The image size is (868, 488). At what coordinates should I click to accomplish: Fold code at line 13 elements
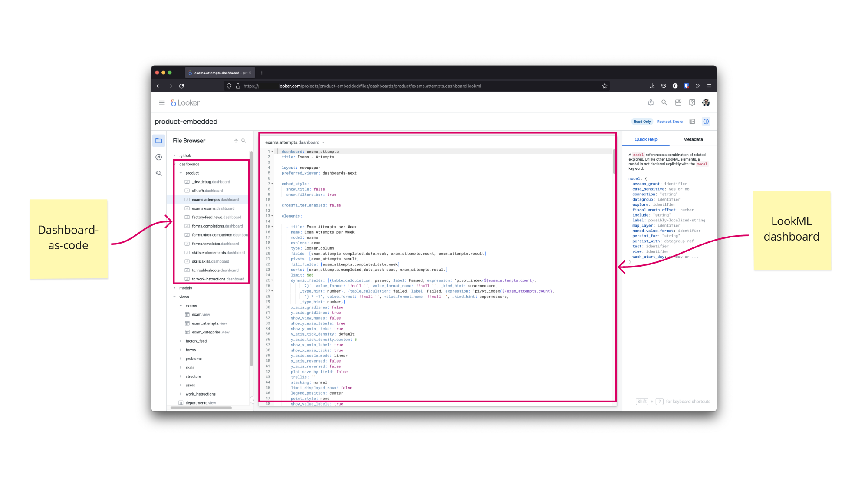(272, 216)
